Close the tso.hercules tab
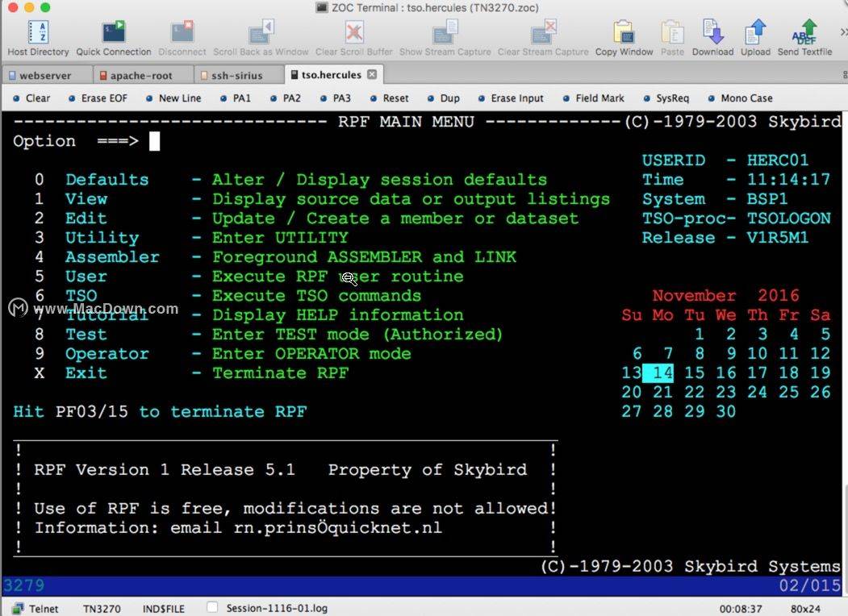This screenshot has width=848, height=616. point(372,74)
